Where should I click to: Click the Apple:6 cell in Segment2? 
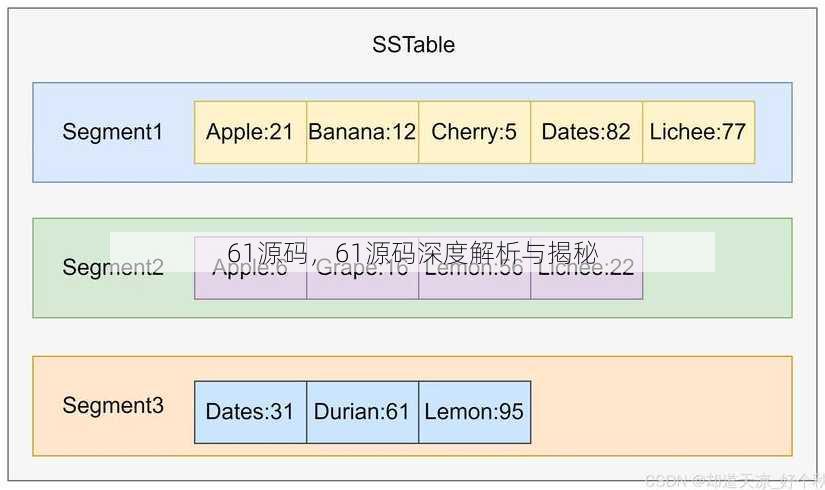coord(250,268)
